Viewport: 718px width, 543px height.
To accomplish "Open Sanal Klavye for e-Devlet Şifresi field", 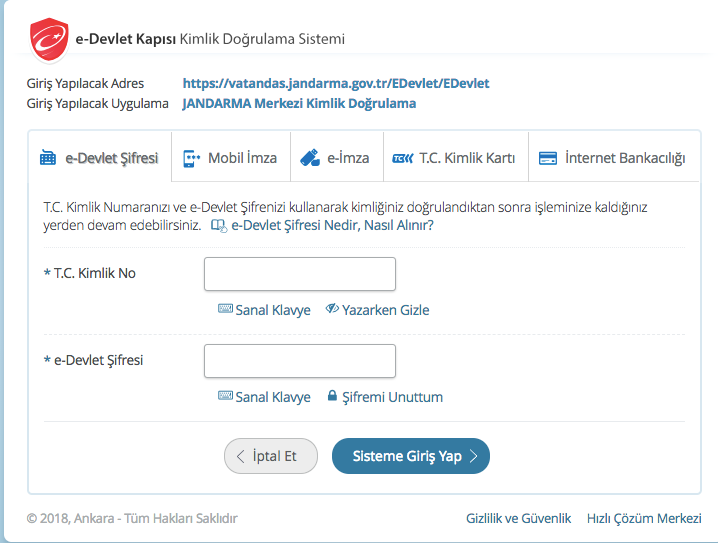I will coord(264,397).
